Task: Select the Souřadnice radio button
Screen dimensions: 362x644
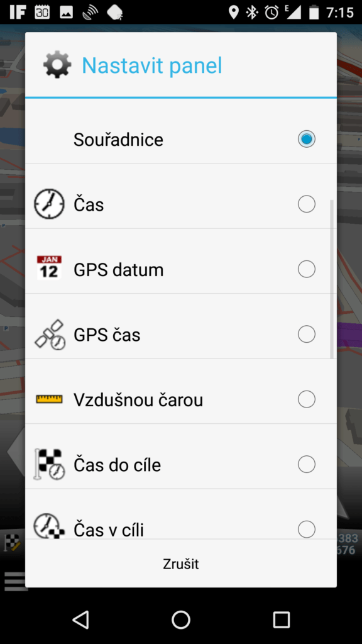Action: (307, 139)
